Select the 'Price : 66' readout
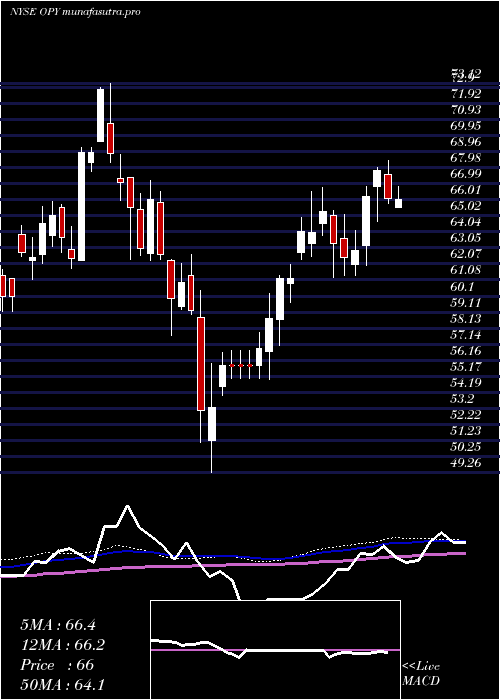Viewport: 500px width, 700px height. [x=57, y=665]
